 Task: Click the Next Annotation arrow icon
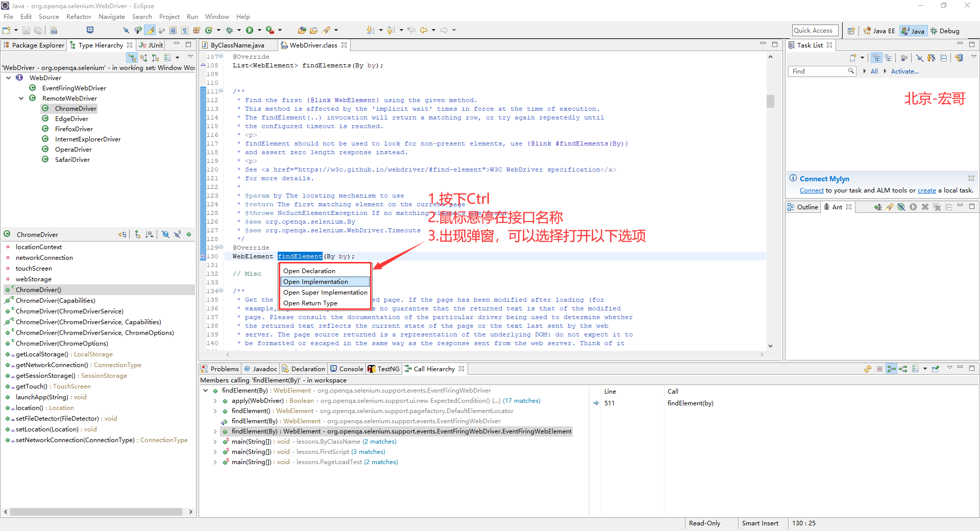(371, 31)
